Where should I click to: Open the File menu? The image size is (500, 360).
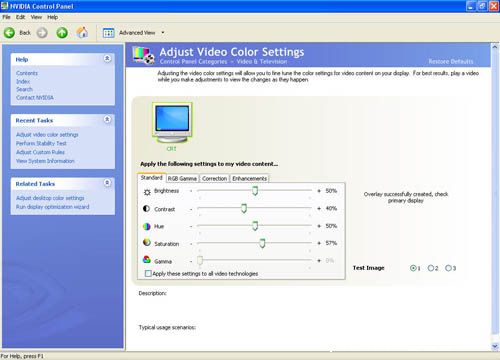[x=6, y=17]
